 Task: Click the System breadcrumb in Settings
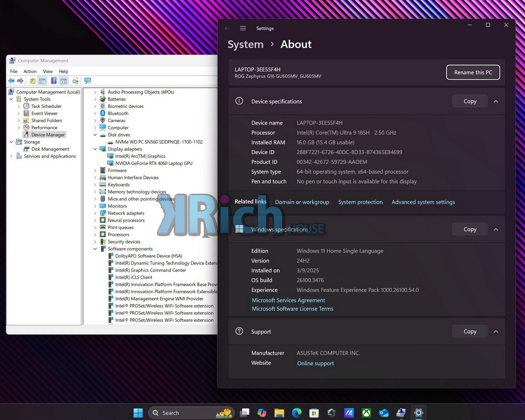point(245,44)
